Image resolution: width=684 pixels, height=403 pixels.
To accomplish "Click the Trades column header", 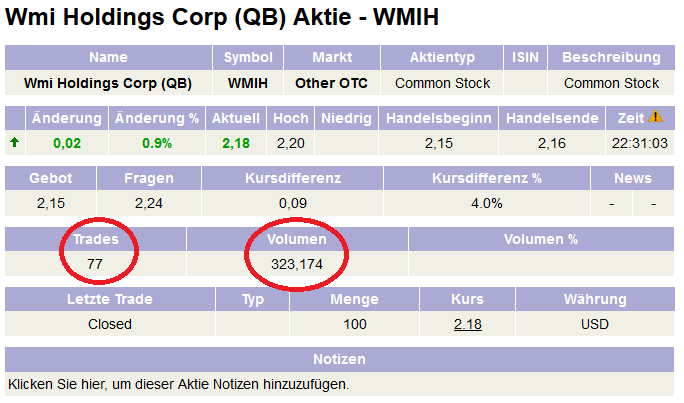I will (x=96, y=239).
